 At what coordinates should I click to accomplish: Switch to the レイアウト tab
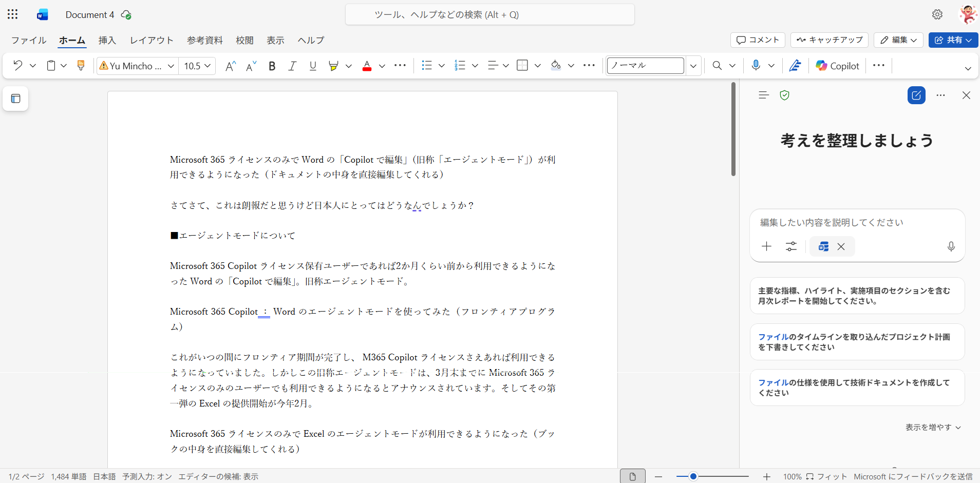point(152,40)
